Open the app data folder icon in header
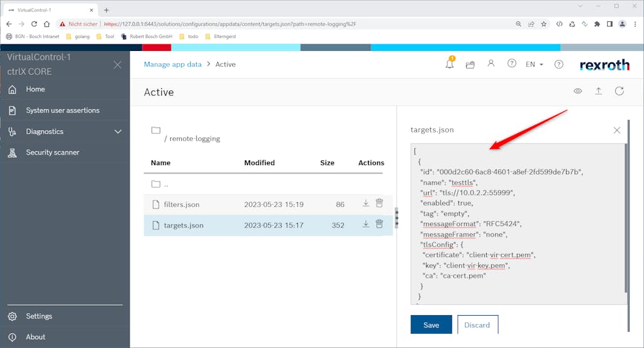Screen dimensions: 644x348 tap(470, 64)
